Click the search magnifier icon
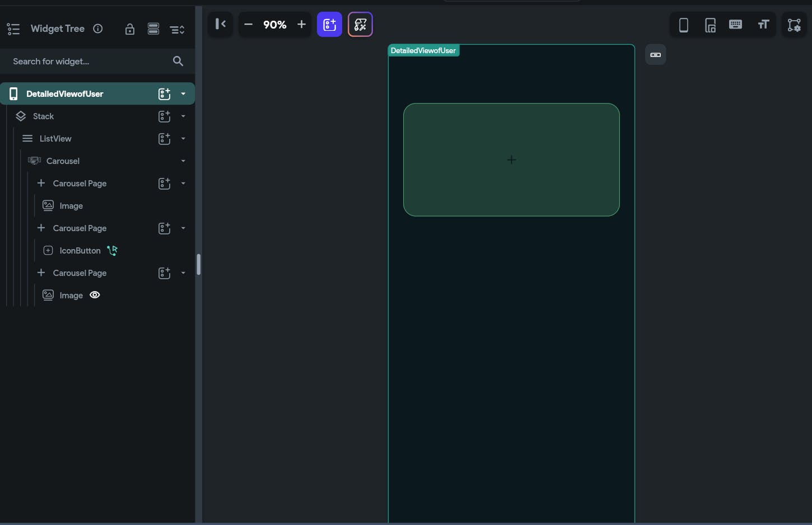This screenshot has width=812, height=525. click(178, 61)
